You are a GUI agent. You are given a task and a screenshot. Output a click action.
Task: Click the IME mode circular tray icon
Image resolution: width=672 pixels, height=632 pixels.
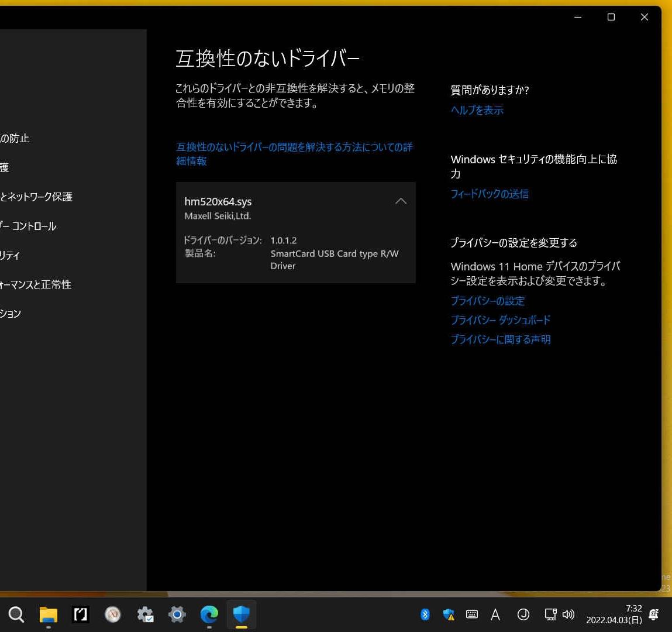pyautogui.click(x=523, y=614)
